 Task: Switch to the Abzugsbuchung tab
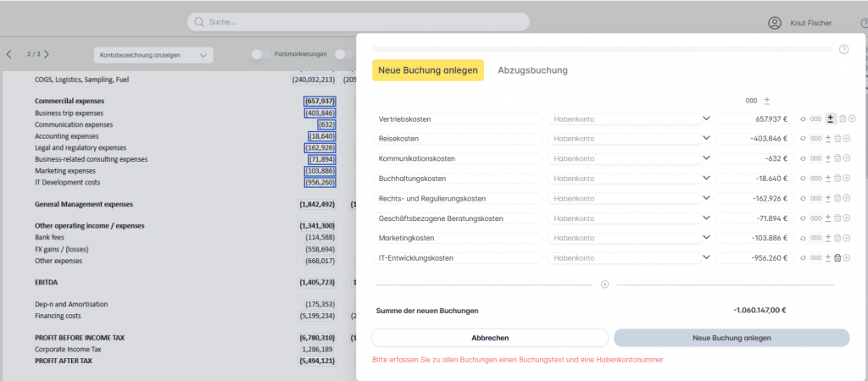[532, 70]
